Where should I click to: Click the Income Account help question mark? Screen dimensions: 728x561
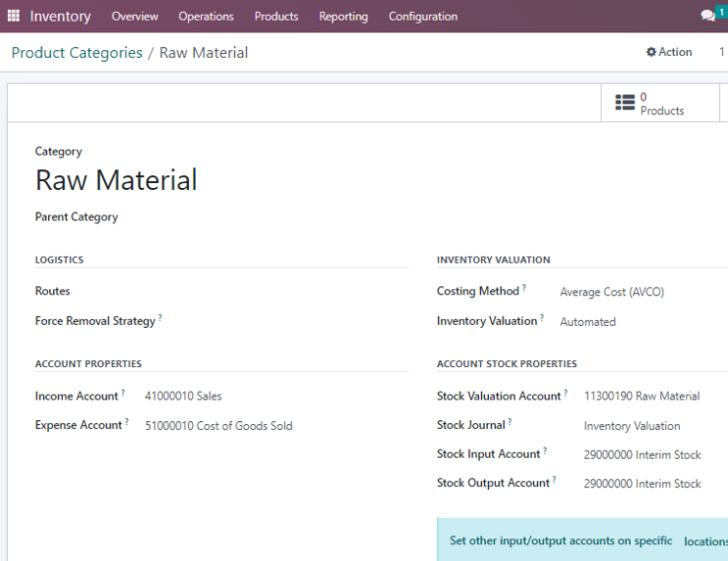tap(123, 393)
